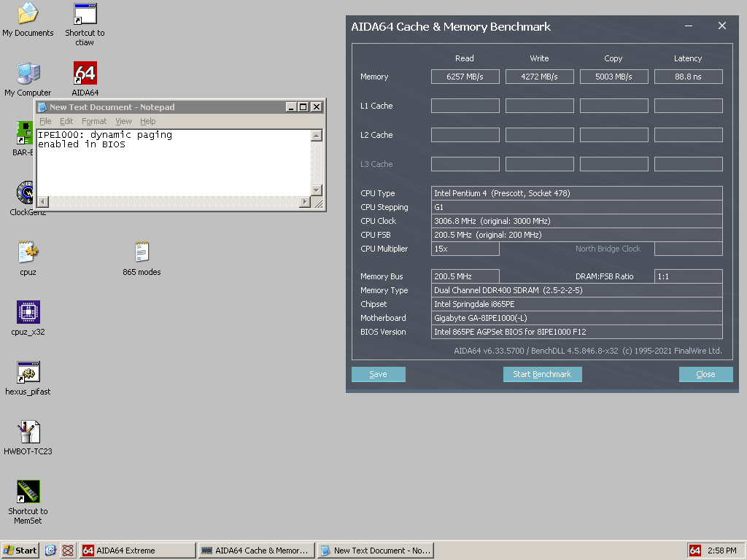
Task: Click the empty North Bridge Clock field
Action: click(x=689, y=249)
